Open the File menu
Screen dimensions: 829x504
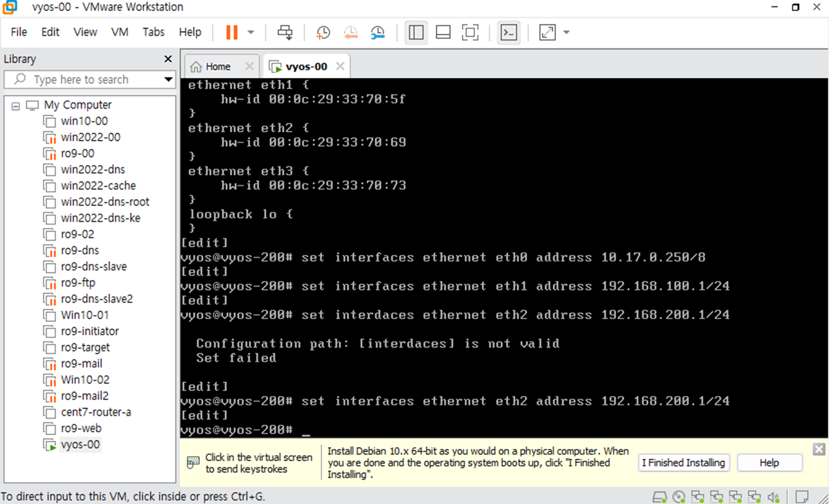[x=19, y=32]
